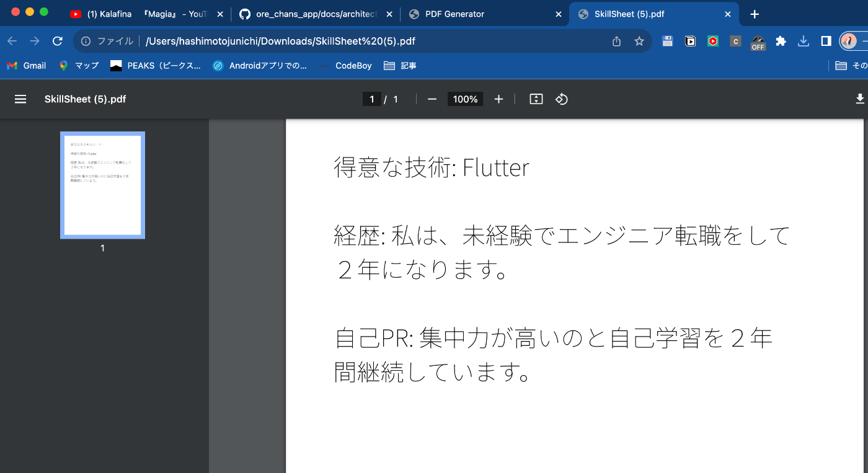Switch to the ore_chans_app GitHub tab
868x473 pixels.
[315, 14]
